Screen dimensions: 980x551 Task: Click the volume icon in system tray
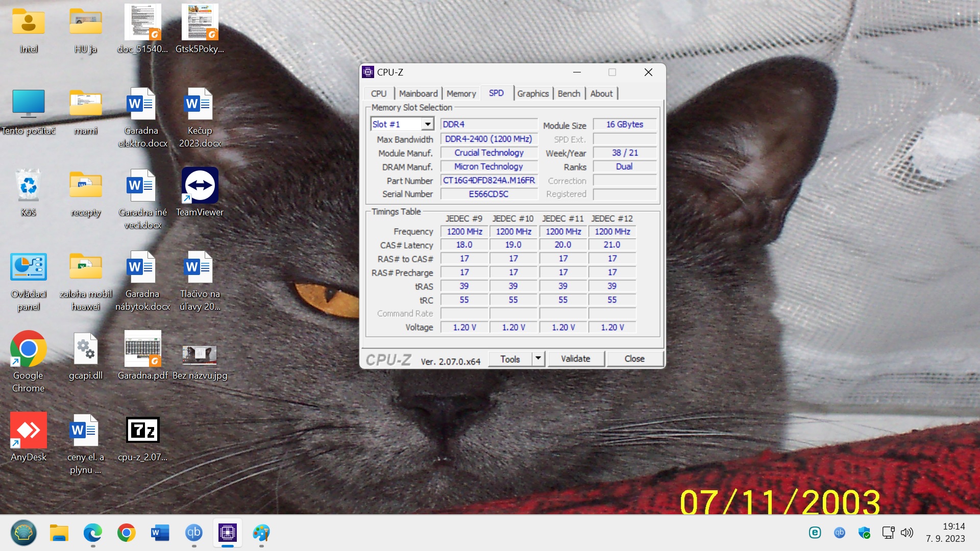pos(906,533)
